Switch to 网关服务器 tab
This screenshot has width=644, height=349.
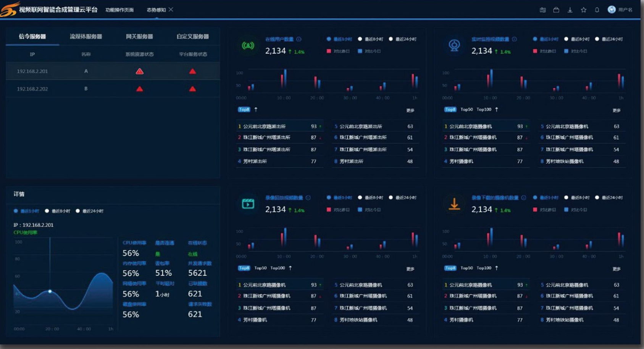point(139,37)
